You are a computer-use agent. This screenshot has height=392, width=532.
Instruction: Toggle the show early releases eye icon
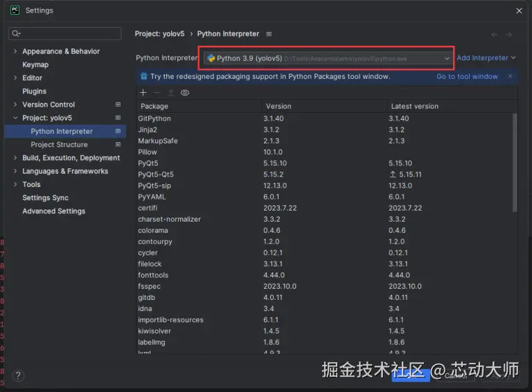[185, 93]
